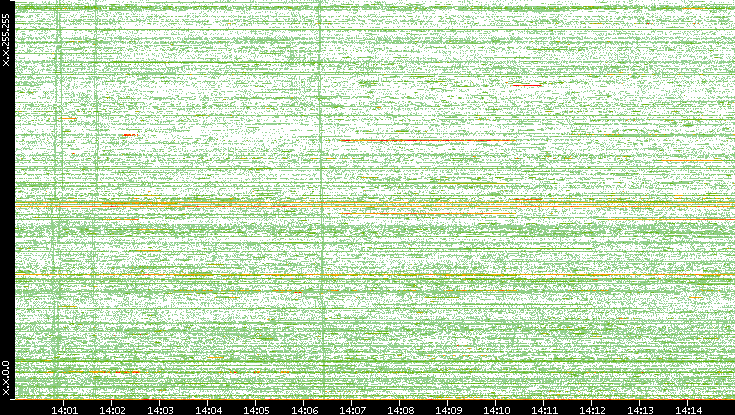Select the 14:09 time axis label
735x415 pixels.
448,410
